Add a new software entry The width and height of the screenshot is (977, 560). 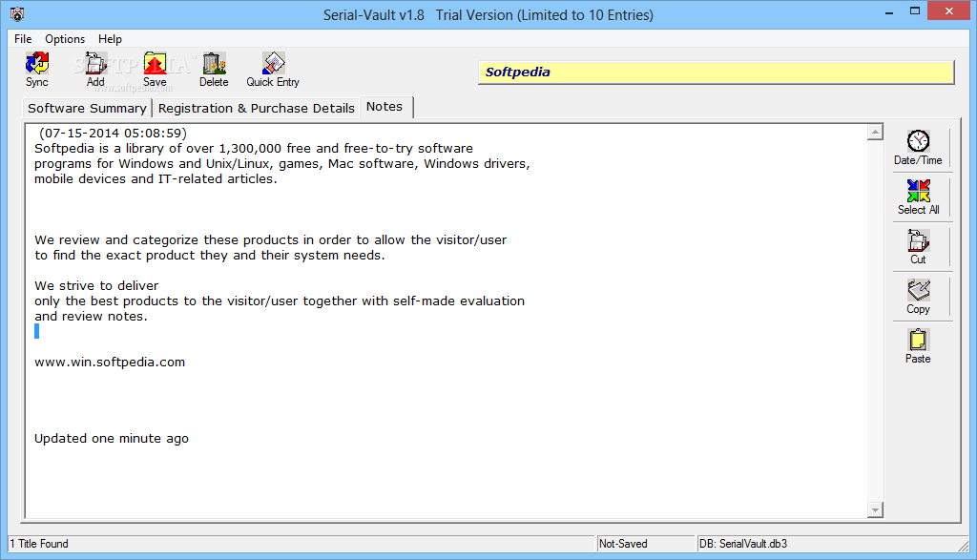(95, 69)
